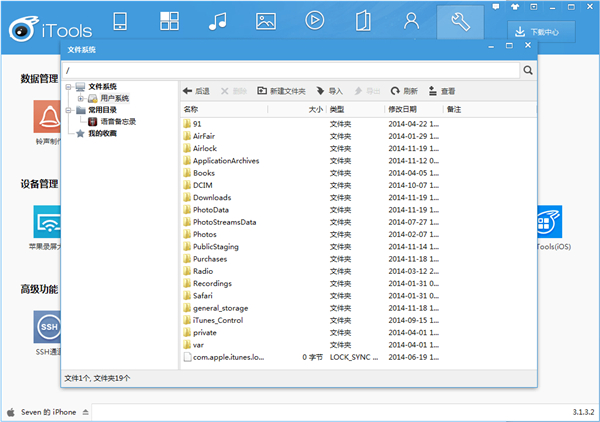Select 我的收藏 in the sidebar
600x422 pixels.
tap(104, 133)
